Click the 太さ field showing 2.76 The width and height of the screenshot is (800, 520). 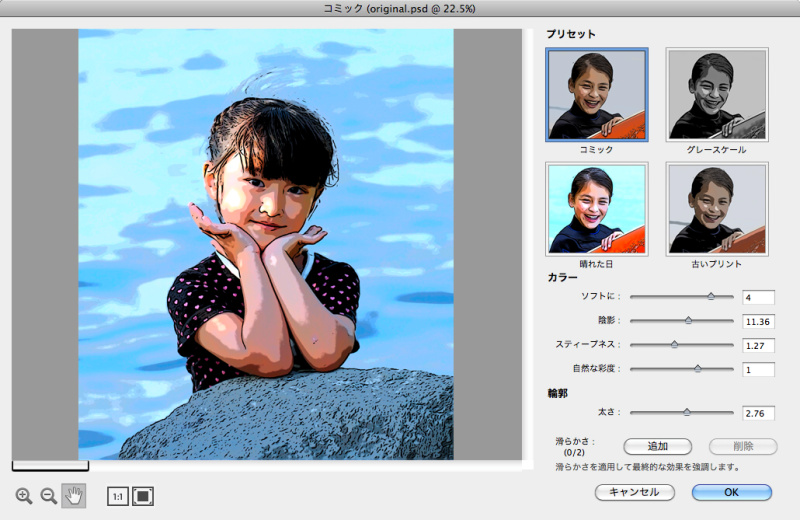tap(758, 413)
